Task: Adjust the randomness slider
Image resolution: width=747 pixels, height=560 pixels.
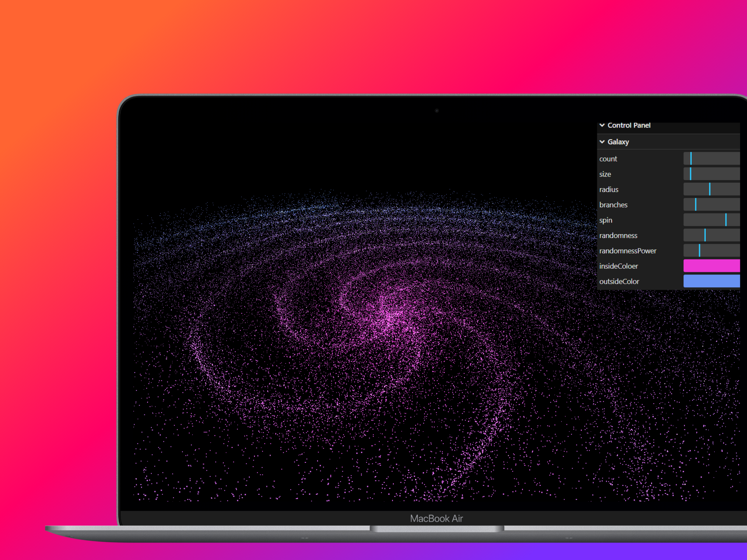Action: [711, 235]
